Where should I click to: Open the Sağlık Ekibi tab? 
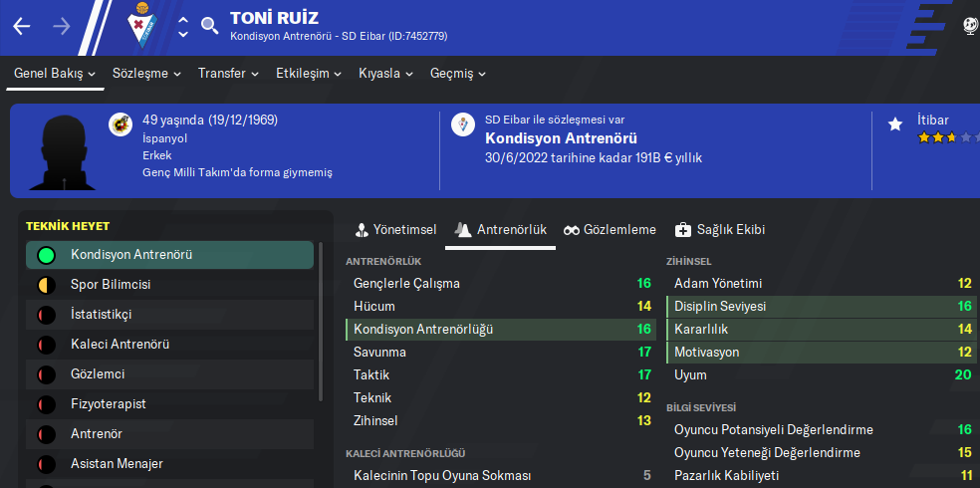720,230
